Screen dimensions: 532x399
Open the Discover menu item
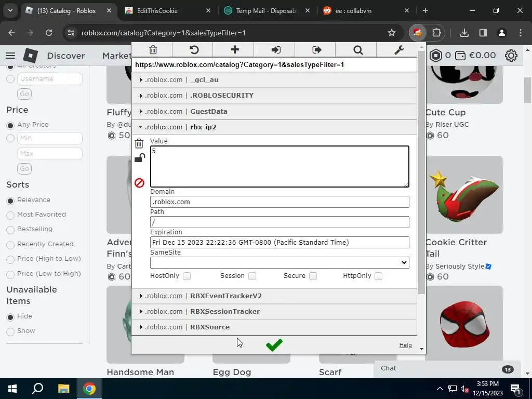pos(66,56)
